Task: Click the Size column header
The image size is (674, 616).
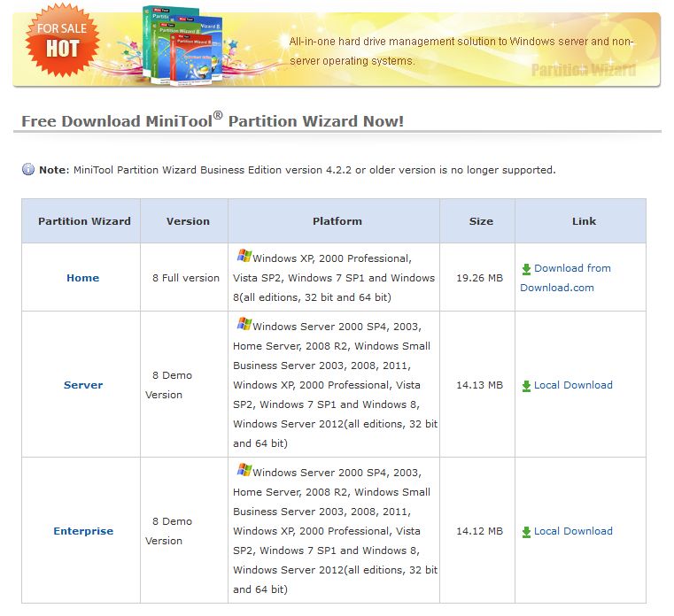Action: 481,221
